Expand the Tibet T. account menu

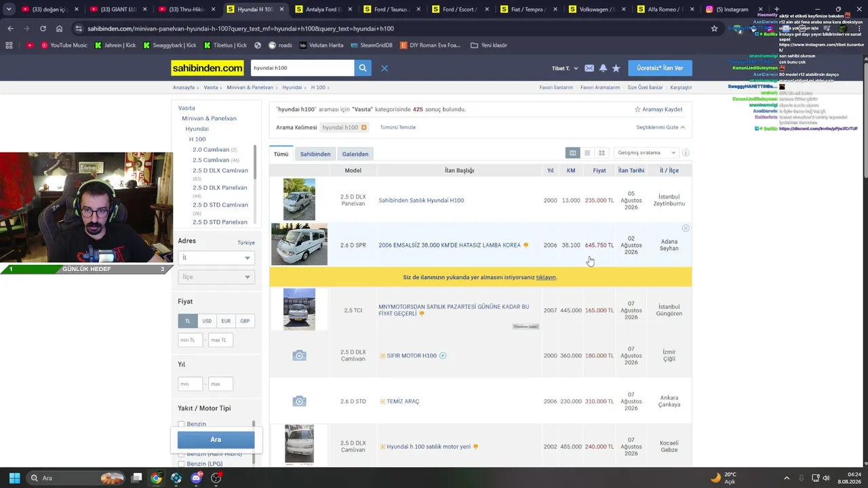(x=565, y=68)
